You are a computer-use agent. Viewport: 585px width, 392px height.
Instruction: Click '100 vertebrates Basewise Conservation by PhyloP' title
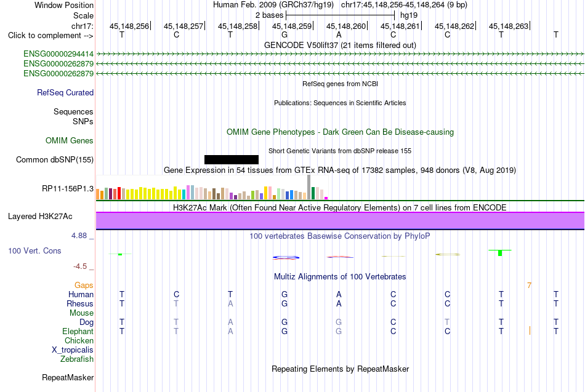pyautogui.click(x=340, y=236)
